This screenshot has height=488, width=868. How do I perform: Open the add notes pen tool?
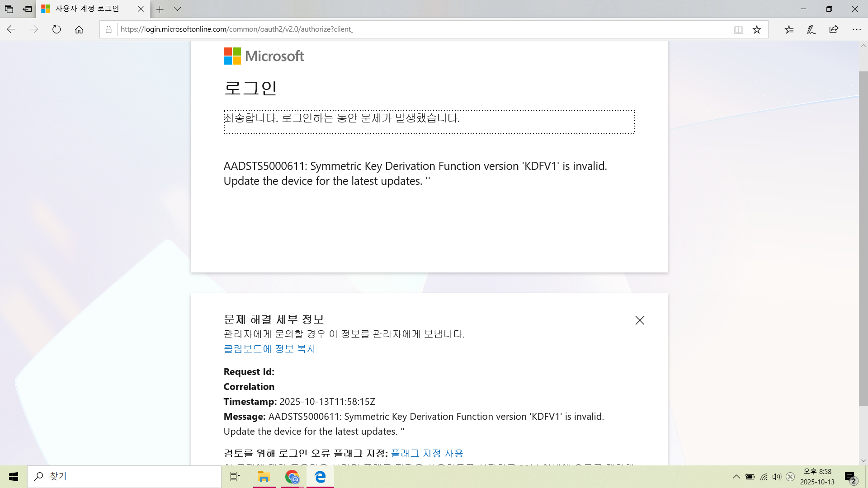click(811, 29)
